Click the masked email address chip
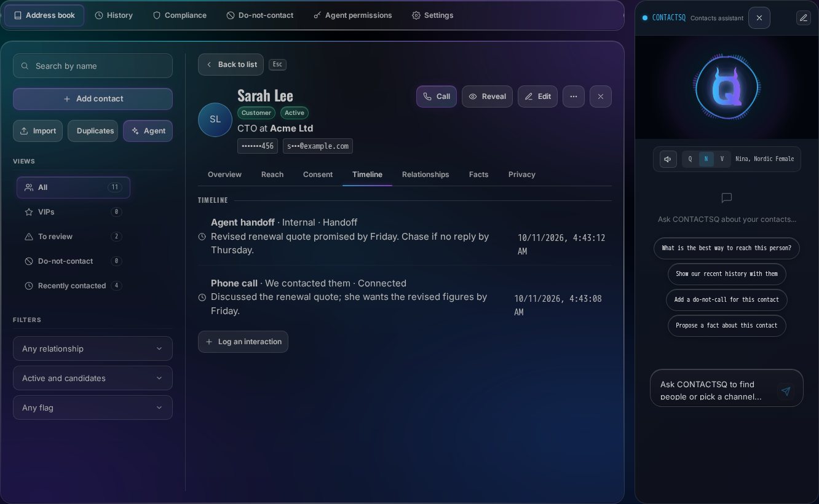 [318, 146]
